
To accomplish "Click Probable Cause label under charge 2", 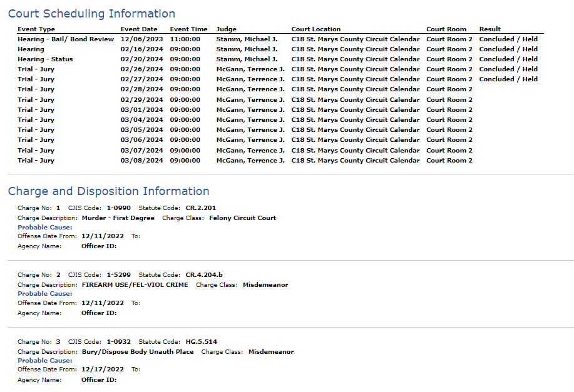I will click(45, 294).
